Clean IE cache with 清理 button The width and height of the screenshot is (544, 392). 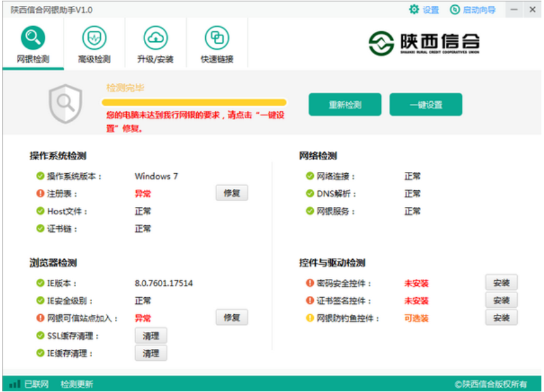pos(151,353)
